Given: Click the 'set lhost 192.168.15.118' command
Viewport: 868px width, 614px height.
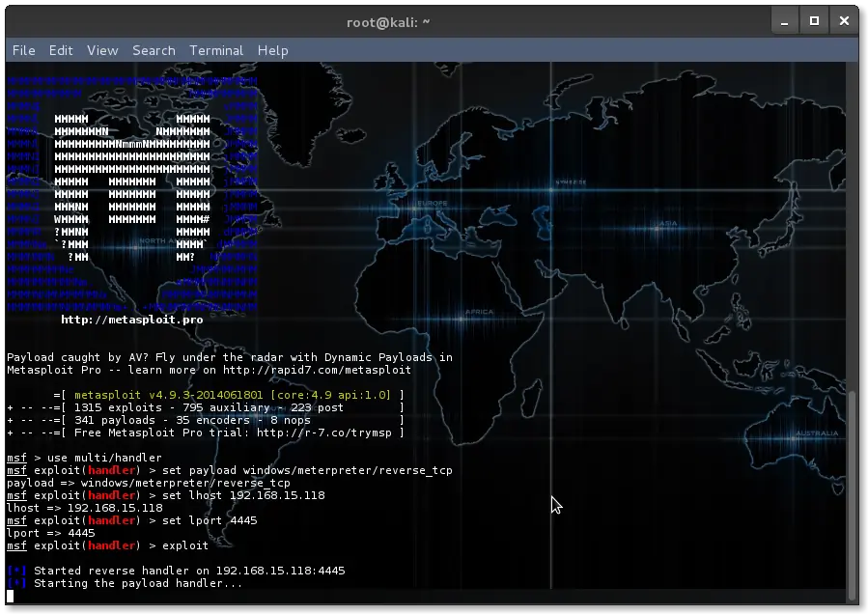Looking at the screenshot, I should pos(243,495).
